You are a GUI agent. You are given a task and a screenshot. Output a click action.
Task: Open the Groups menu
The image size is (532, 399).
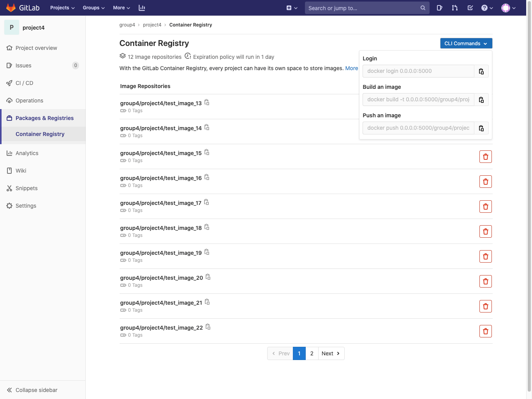(93, 8)
